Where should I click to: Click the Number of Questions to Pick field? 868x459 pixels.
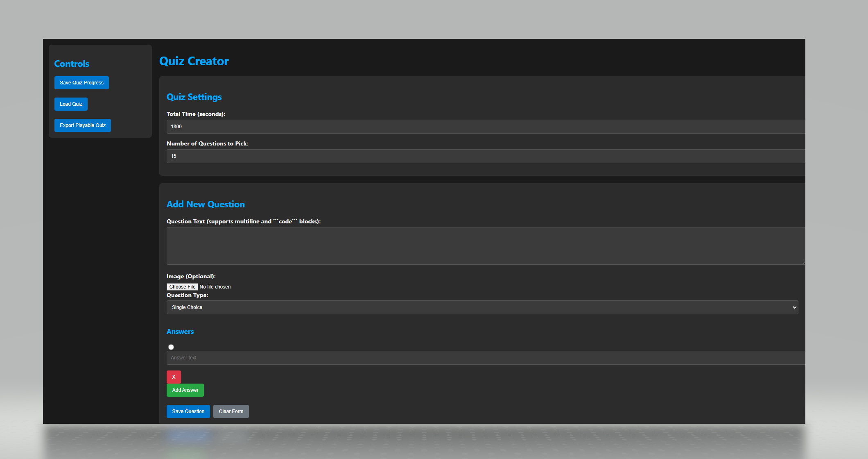(x=485, y=156)
